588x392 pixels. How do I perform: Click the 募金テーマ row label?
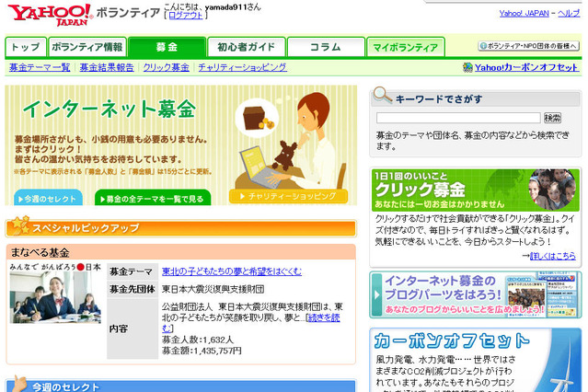(131, 271)
